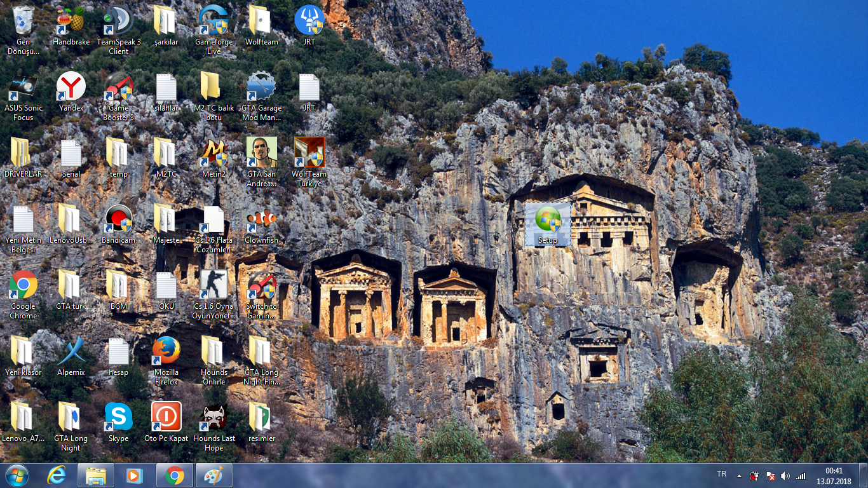The image size is (868, 488).
Task: Select the JRT text document icon
Action: pyautogui.click(x=309, y=92)
